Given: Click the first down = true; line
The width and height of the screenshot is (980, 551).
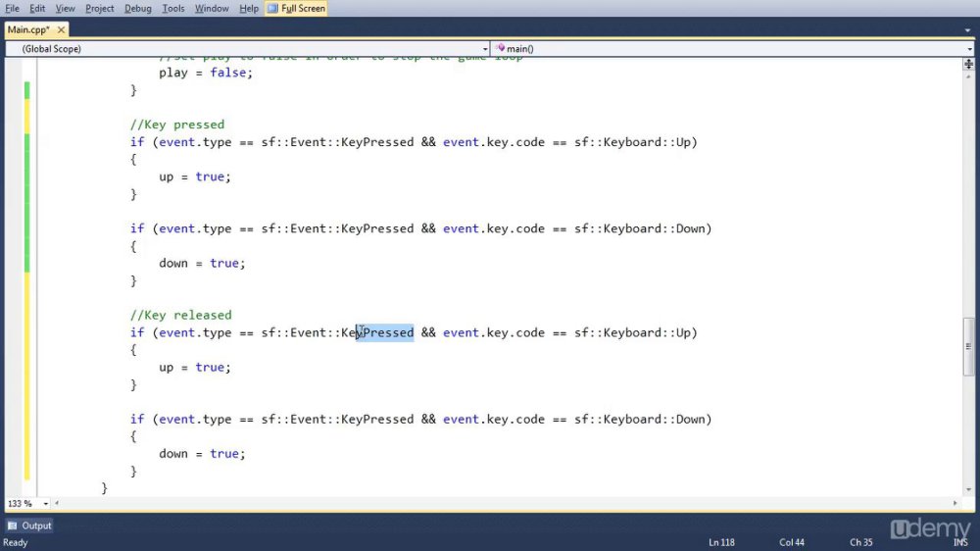Looking at the screenshot, I should pos(202,264).
